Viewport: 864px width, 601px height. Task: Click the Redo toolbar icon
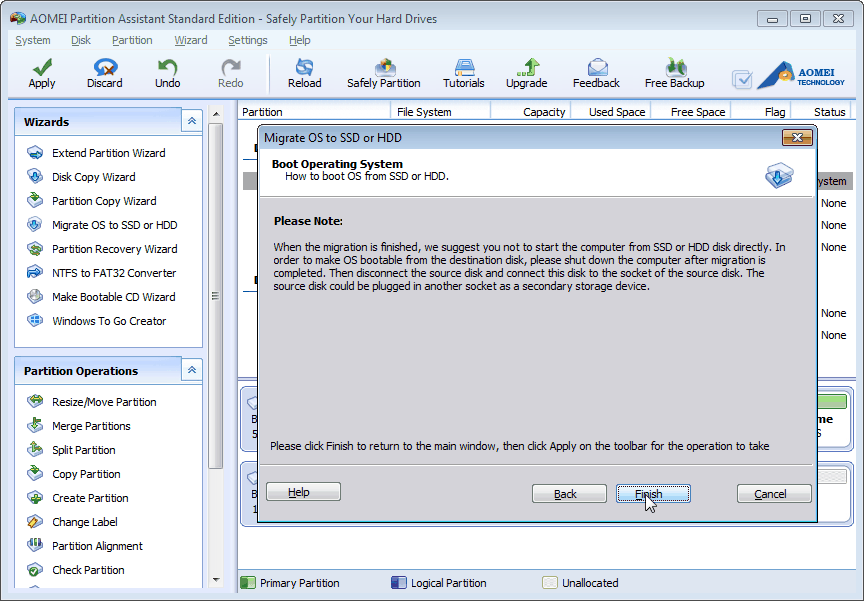coord(230,73)
